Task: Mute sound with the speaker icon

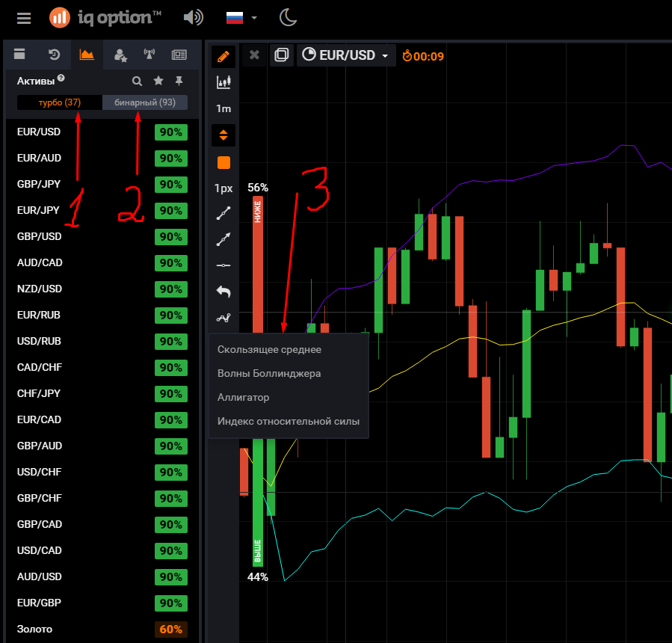Action: click(193, 17)
